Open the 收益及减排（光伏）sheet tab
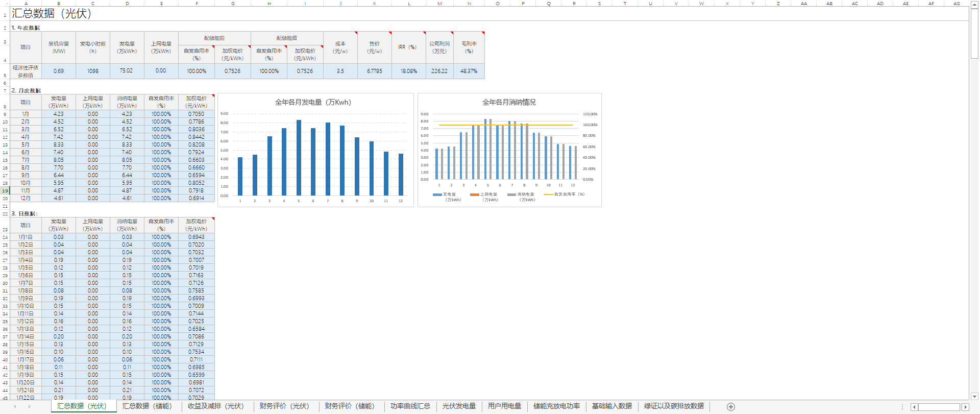Screen dimensions: 980x414 215,406
